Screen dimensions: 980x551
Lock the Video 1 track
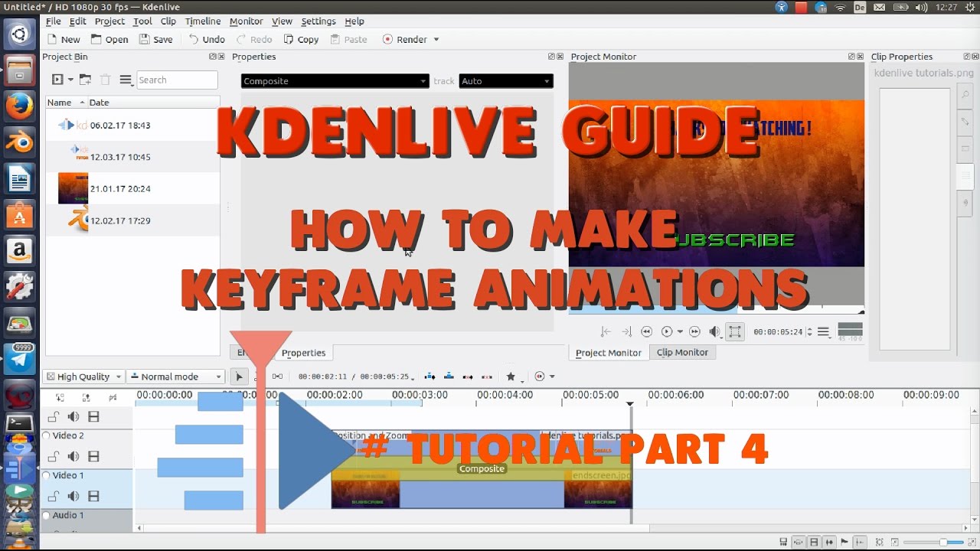(x=53, y=497)
